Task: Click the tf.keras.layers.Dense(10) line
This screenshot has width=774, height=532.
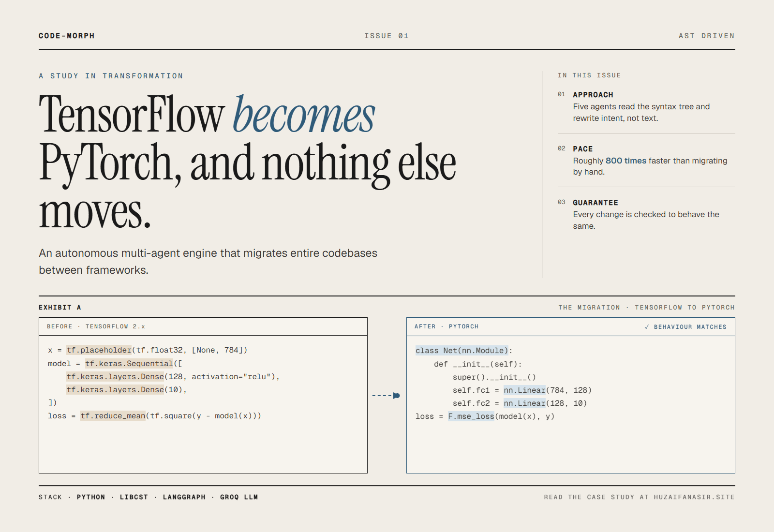Action: (x=126, y=390)
